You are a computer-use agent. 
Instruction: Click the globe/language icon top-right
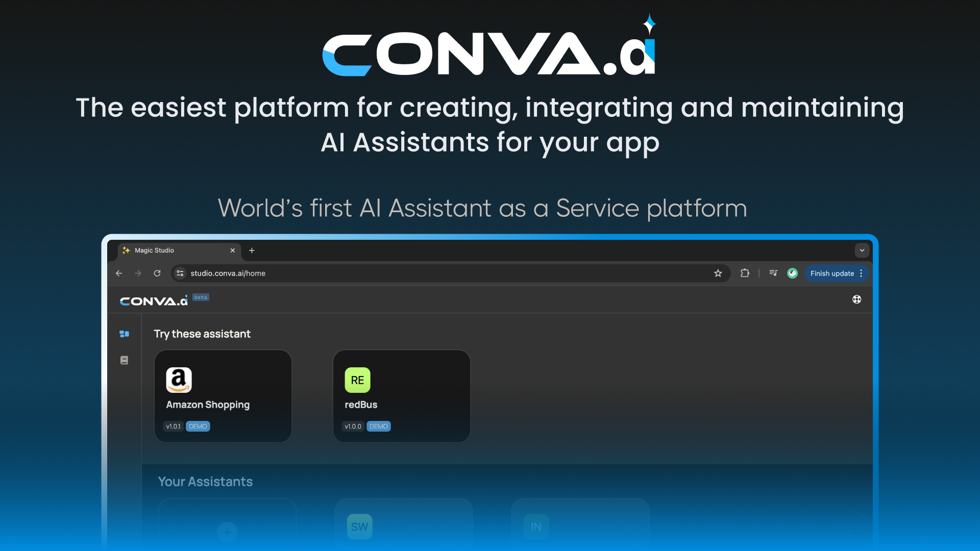(857, 298)
